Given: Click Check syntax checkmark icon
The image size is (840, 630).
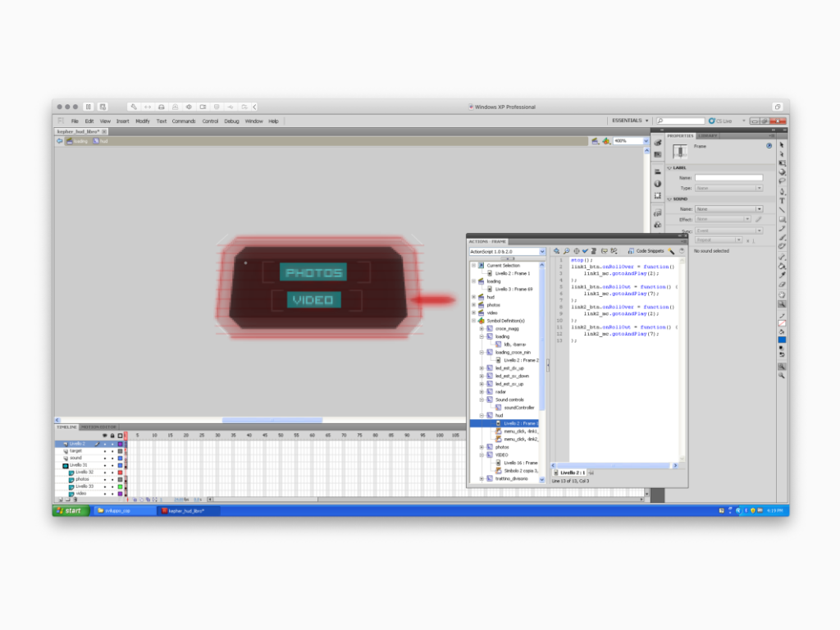Looking at the screenshot, I should (585, 251).
